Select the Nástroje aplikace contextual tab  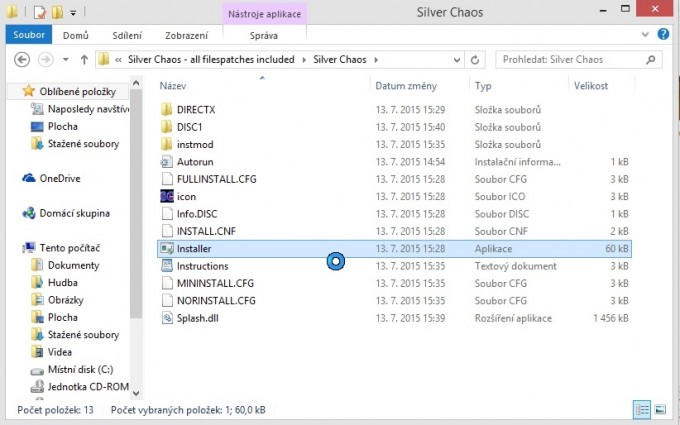[265, 14]
